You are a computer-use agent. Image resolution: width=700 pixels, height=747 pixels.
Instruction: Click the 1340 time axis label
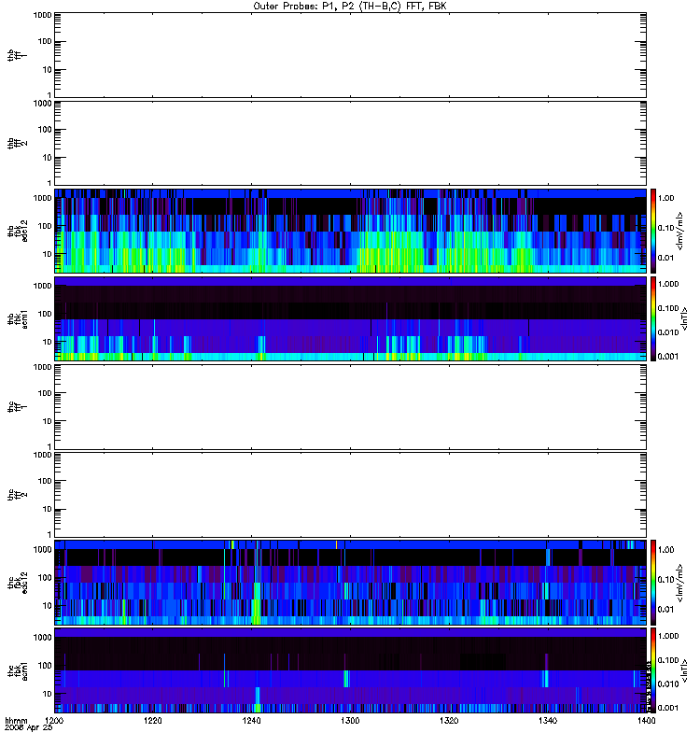click(x=548, y=720)
